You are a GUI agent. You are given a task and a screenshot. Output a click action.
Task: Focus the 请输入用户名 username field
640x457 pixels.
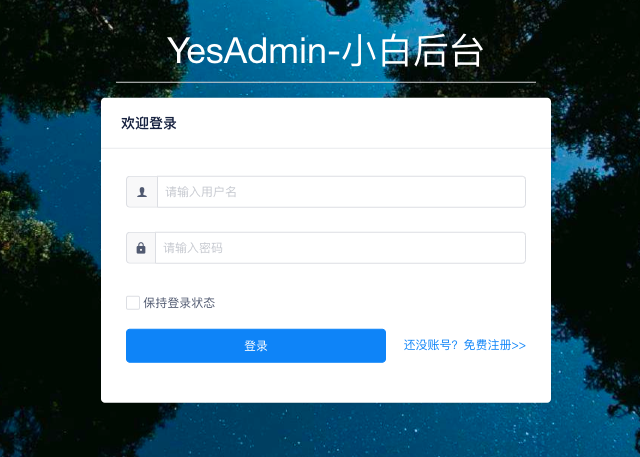click(x=341, y=192)
